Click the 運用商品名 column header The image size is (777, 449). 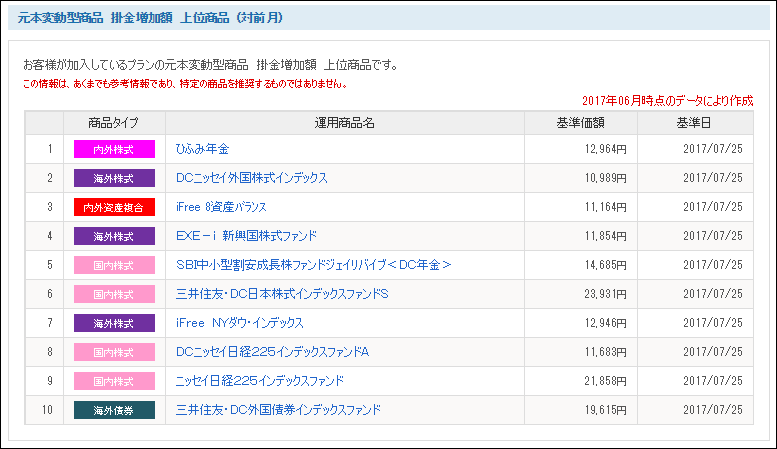[344, 123]
